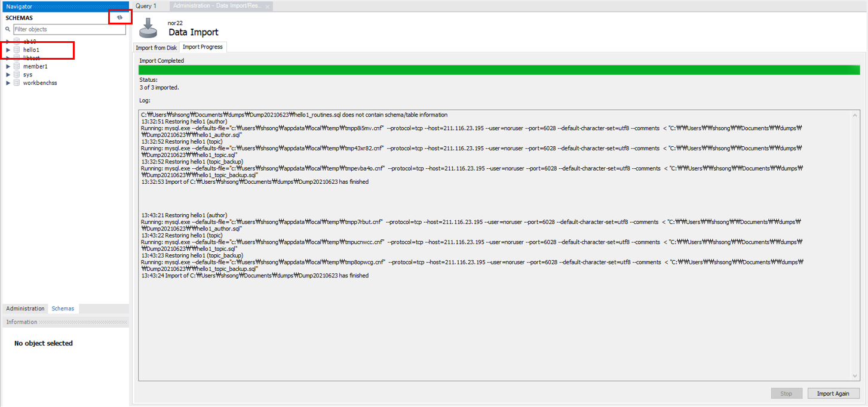Open the Import from Disk tab
868x407 pixels.
tap(156, 47)
